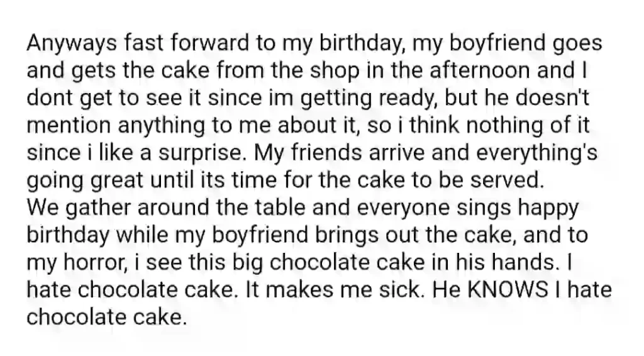Click the word "mention" starting the fourth line
Screen dimensions: 644x356
pos(69,126)
